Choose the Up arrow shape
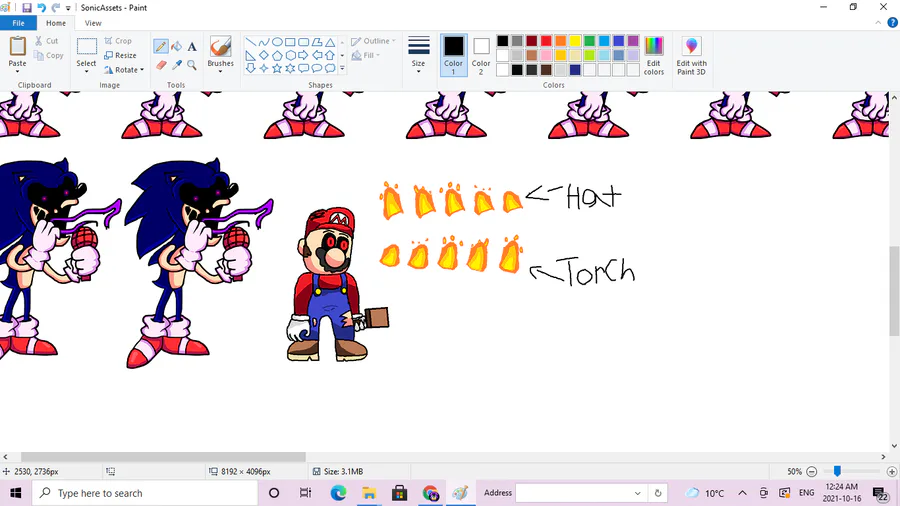Image resolution: width=900 pixels, height=506 pixels. pyautogui.click(x=330, y=55)
